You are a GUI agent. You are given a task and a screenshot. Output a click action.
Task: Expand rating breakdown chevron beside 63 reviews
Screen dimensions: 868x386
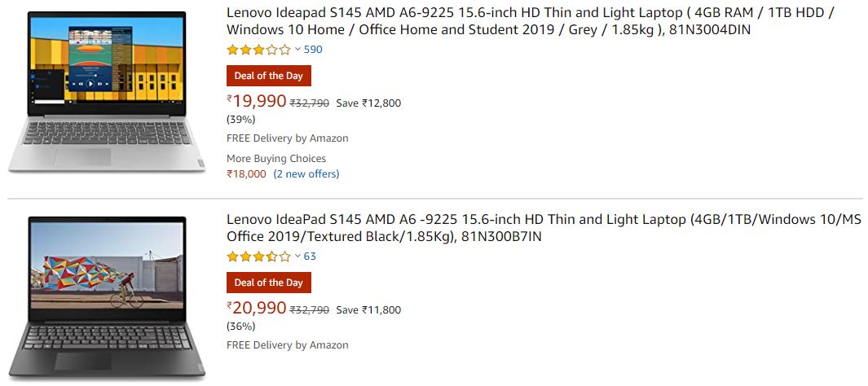[x=297, y=256]
